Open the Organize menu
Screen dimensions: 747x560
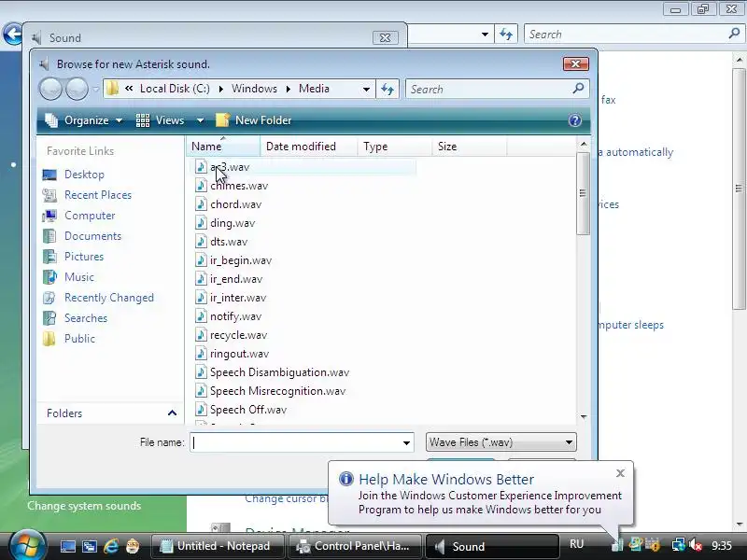83,120
